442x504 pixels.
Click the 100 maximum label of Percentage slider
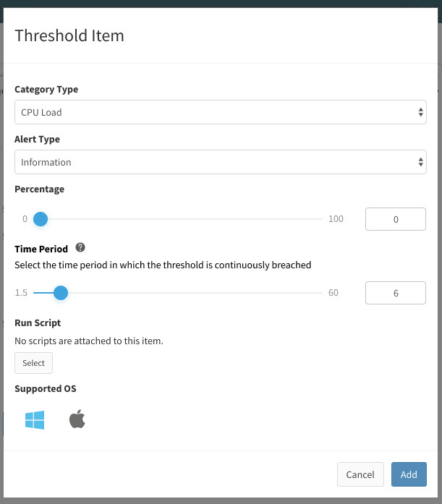click(x=336, y=219)
